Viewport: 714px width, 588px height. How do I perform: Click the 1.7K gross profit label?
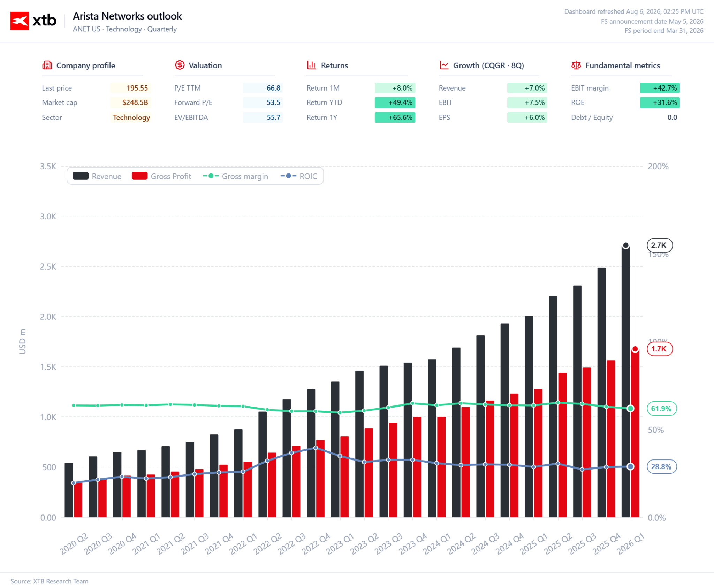660,349
